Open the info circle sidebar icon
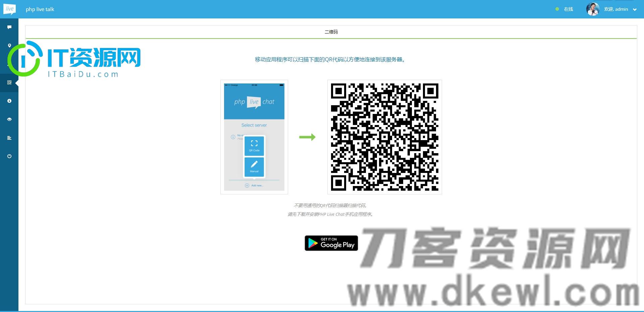The width and height of the screenshot is (644, 312). click(9, 101)
